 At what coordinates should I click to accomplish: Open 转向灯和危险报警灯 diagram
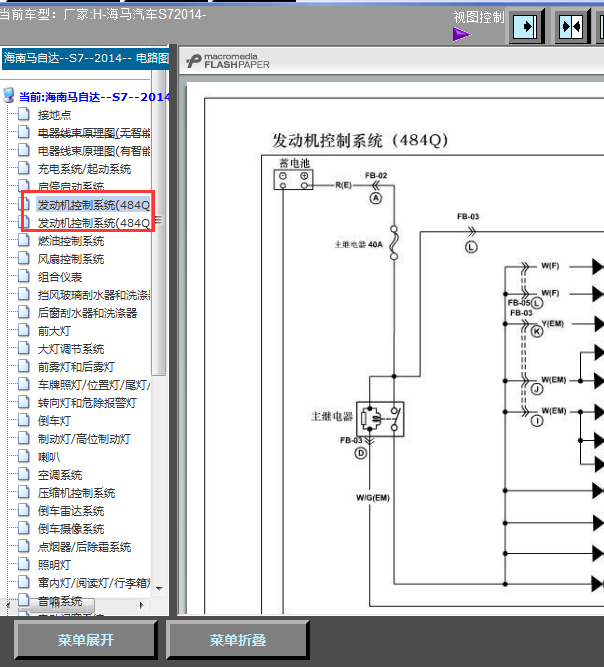[x=87, y=403]
